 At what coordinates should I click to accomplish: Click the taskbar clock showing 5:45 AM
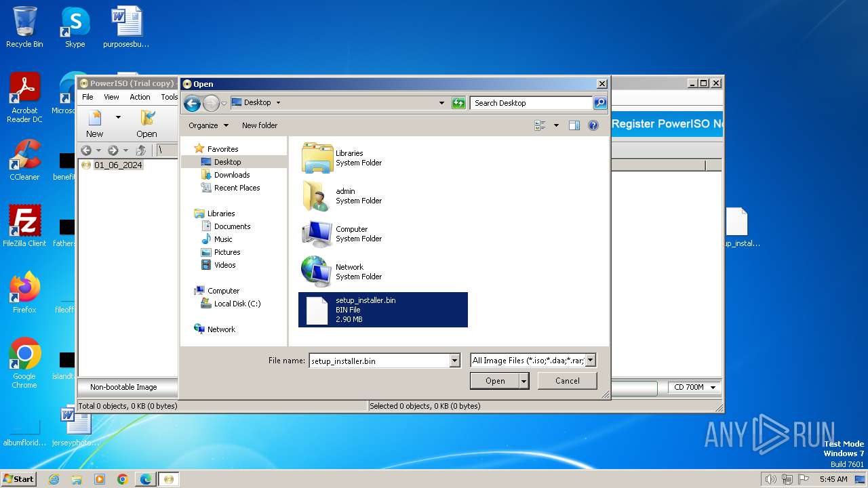(x=833, y=479)
